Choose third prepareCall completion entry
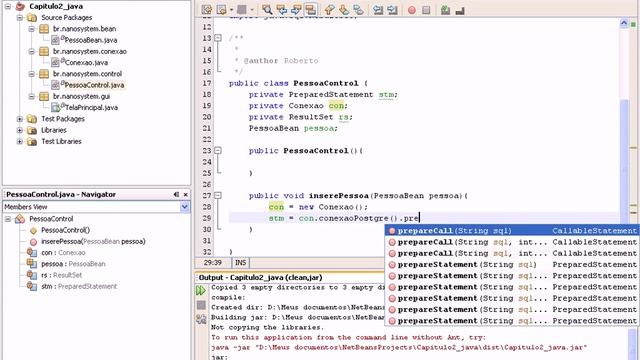Screen dimensions: 640x360 512,253
